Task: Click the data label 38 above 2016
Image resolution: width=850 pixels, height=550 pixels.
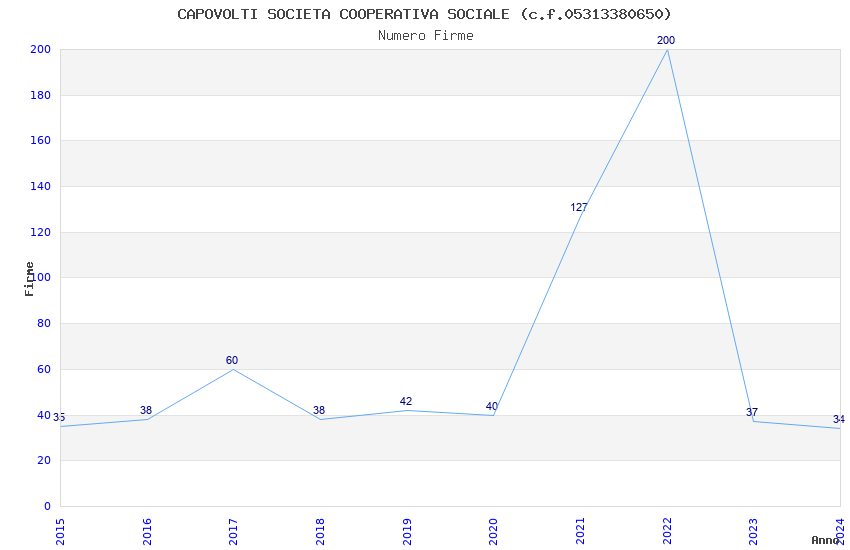Action: point(146,410)
